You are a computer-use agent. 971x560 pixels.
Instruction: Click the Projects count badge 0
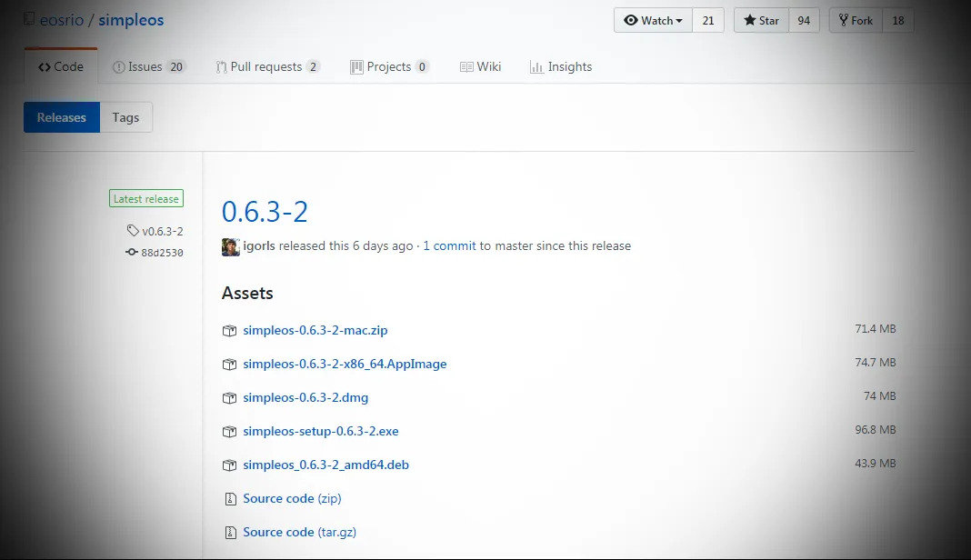[x=422, y=66]
